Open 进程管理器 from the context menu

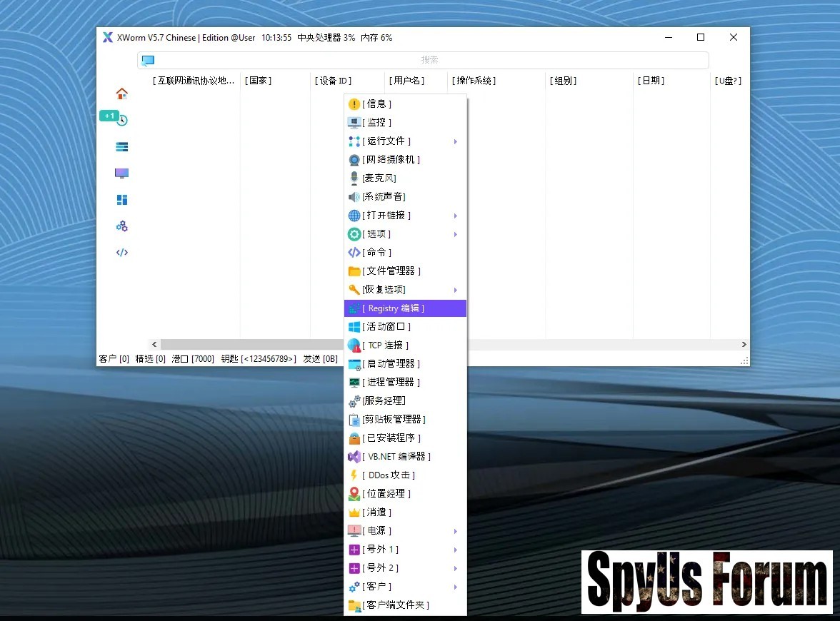pos(391,383)
